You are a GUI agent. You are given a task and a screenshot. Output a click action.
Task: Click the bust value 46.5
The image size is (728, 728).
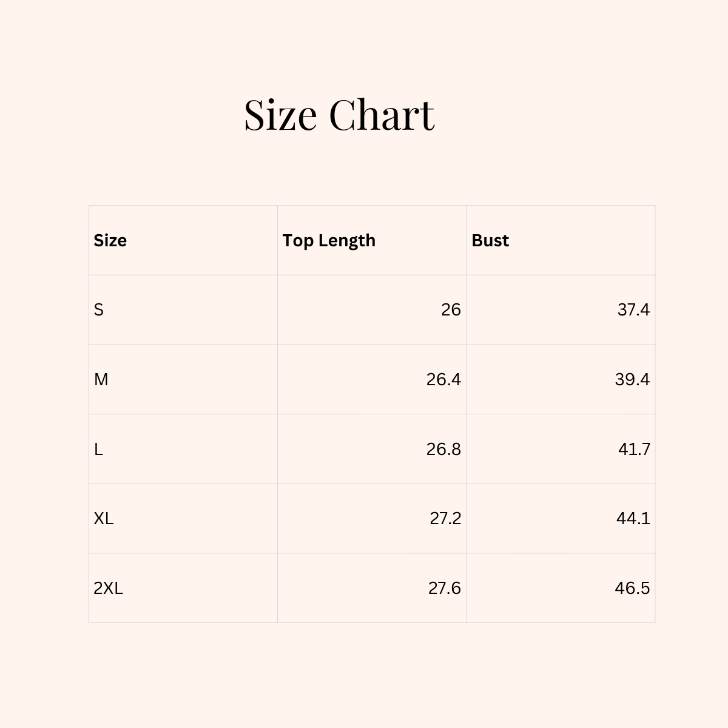632,588
